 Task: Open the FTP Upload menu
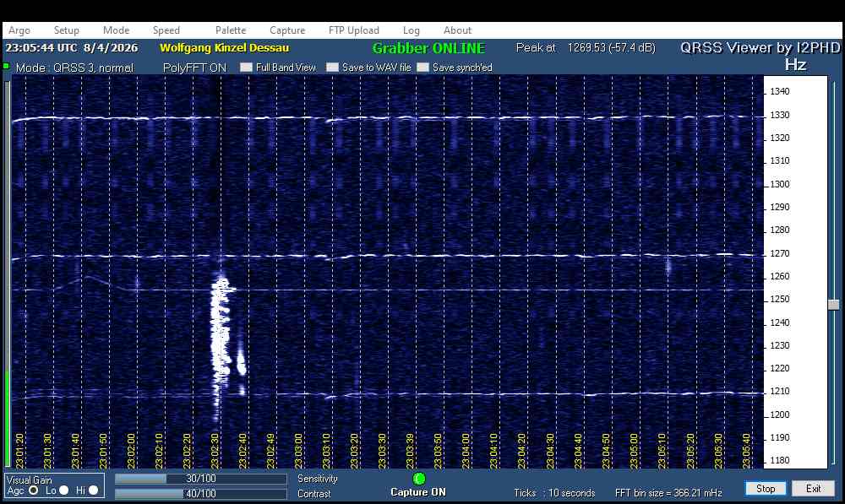coord(354,30)
